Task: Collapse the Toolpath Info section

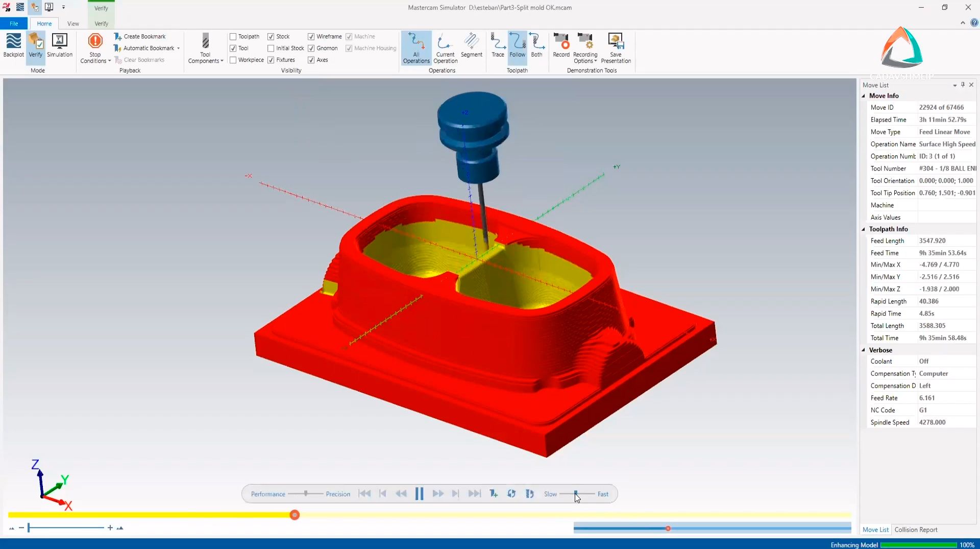Action: coord(864,229)
